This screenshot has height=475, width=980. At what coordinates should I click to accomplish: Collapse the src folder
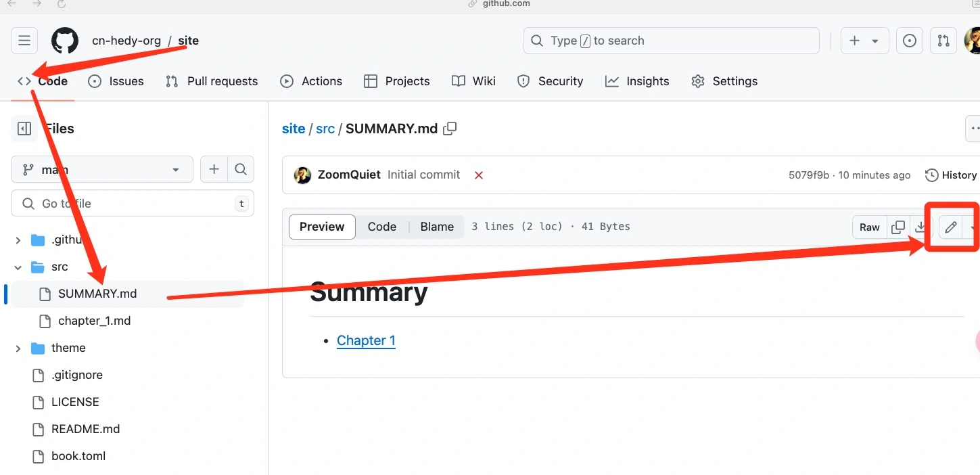coord(18,267)
